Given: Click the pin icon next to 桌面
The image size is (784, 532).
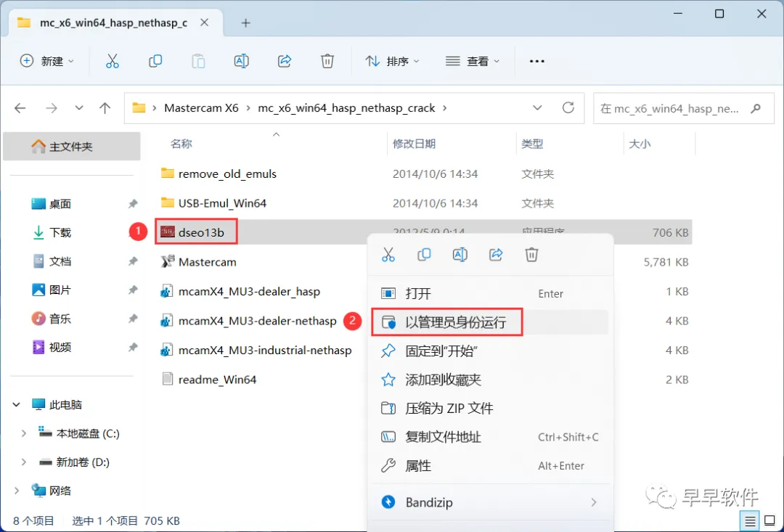Looking at the screenshot, I should tap(133, 203).
